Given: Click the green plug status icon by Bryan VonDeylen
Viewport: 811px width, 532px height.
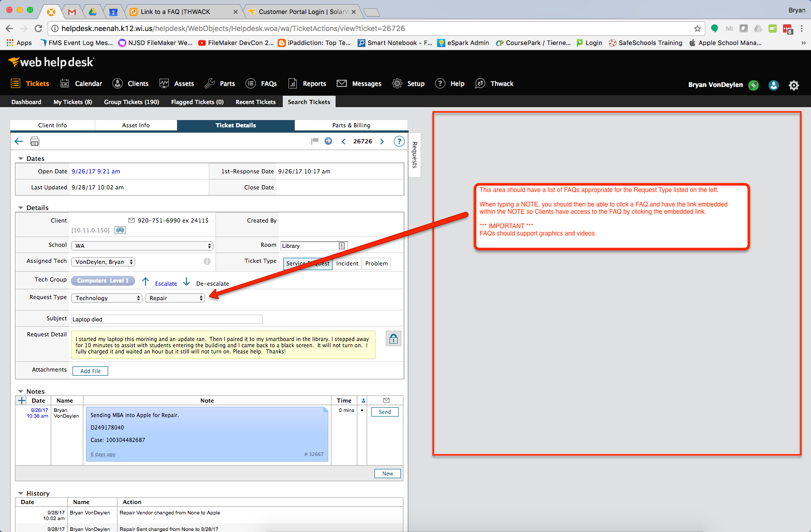Looking at the screenshot, I should (754, 85).
